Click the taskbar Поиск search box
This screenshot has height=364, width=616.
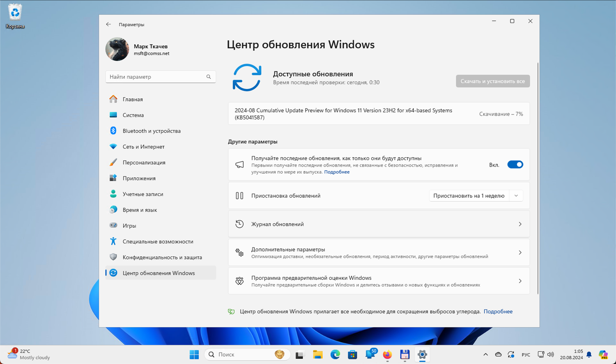247,355
